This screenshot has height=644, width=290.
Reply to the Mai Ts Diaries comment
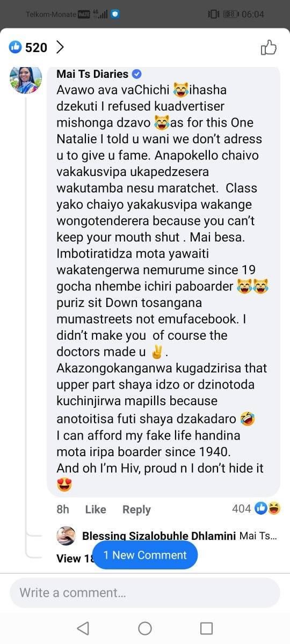pos(136,509)
